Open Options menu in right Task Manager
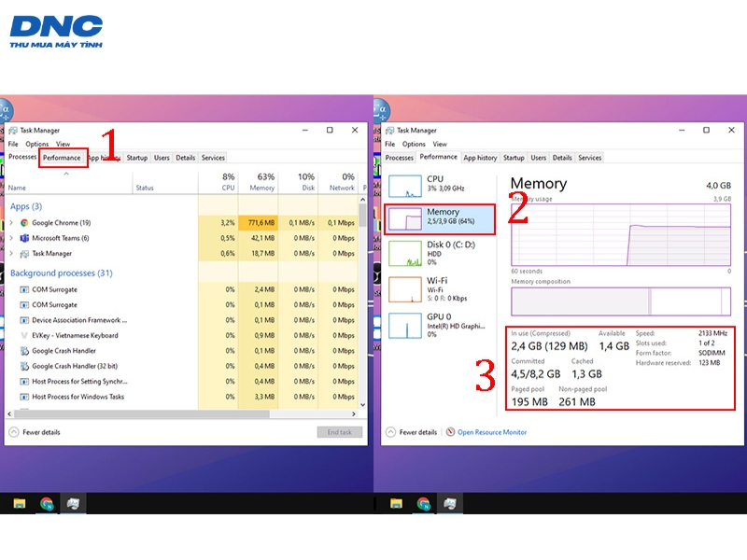Image resolution: width=747 pixels, height=560 pixels. 414,144
